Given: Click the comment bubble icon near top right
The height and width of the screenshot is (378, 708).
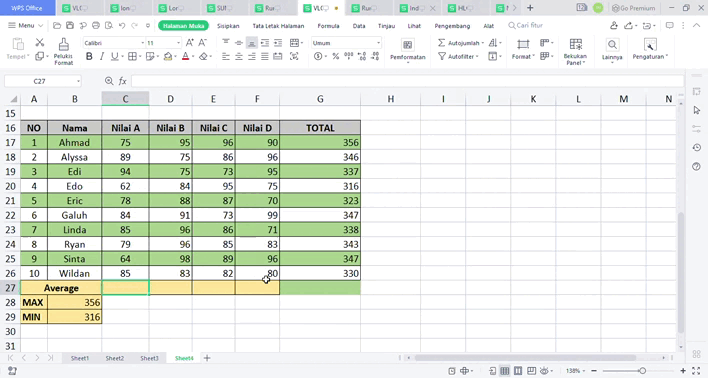Looking at the screenshot, I should 670,26.
